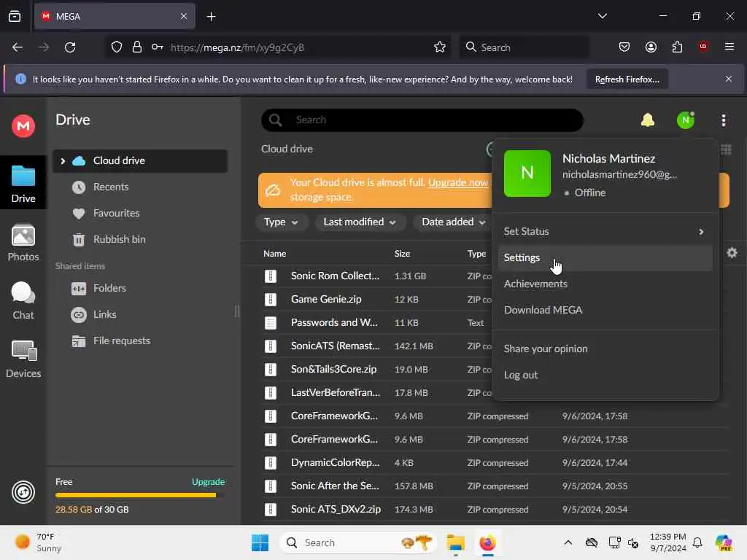Click Refresh Firefox button
The image size is (747, 560).
tap(627, 79)
